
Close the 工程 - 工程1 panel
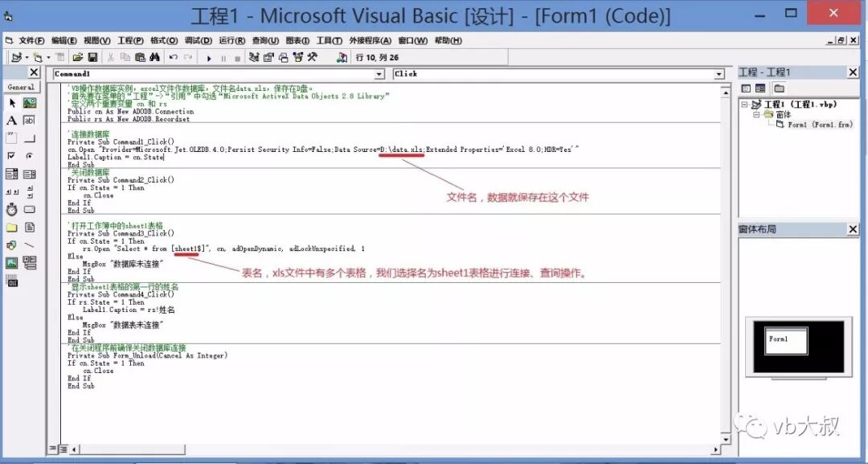tap(853, 72)
